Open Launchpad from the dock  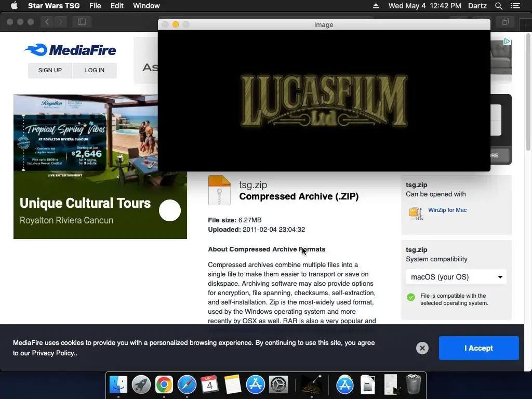click(141, 385)
